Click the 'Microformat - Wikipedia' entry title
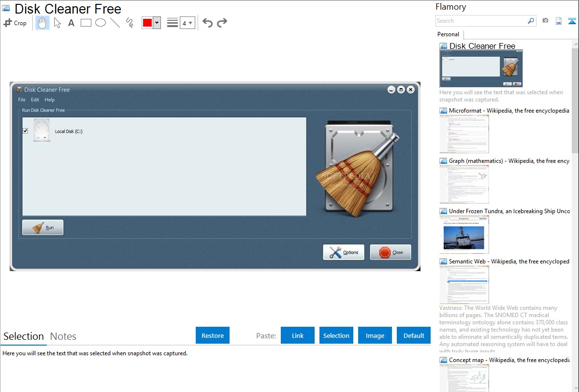The width and height of the screenshot is (579, 392). (509, 111)
